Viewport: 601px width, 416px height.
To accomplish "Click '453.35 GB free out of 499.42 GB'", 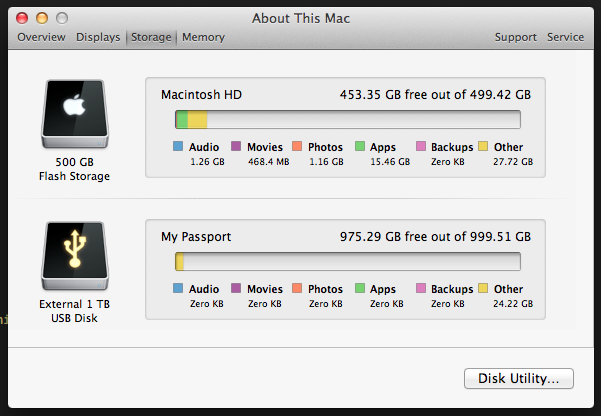I will pos(435,95).
